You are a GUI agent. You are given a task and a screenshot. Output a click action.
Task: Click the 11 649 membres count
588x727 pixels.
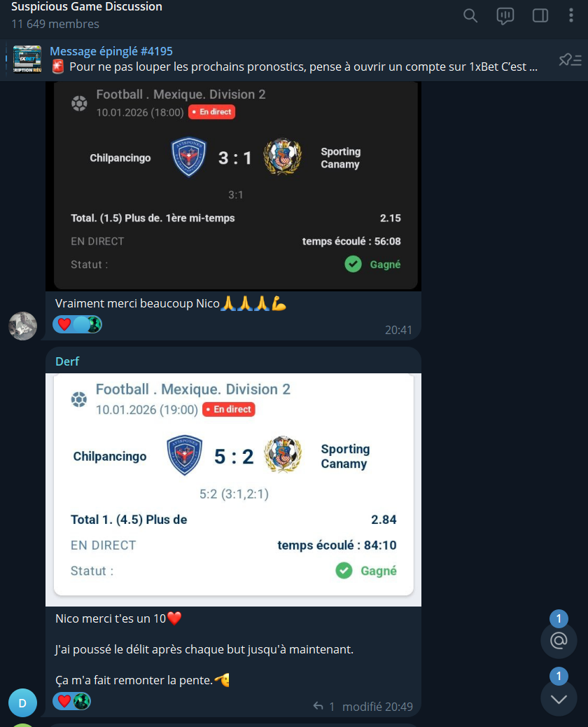(55, 24)
